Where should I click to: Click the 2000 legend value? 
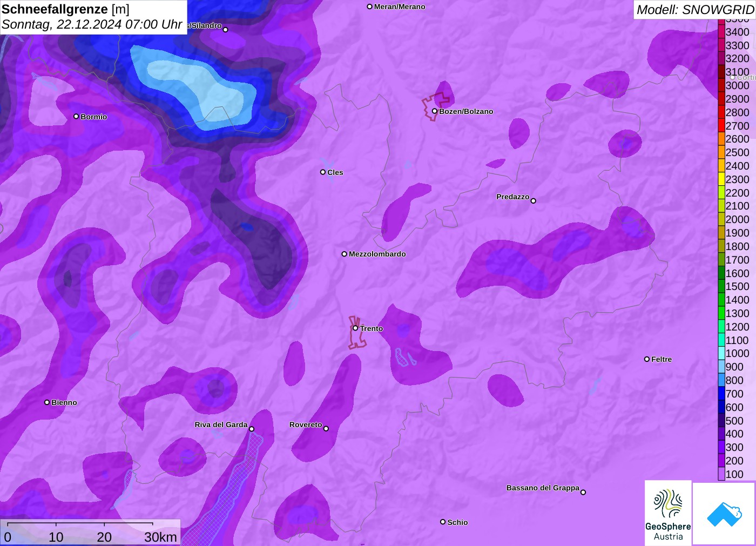coord(737,219)
